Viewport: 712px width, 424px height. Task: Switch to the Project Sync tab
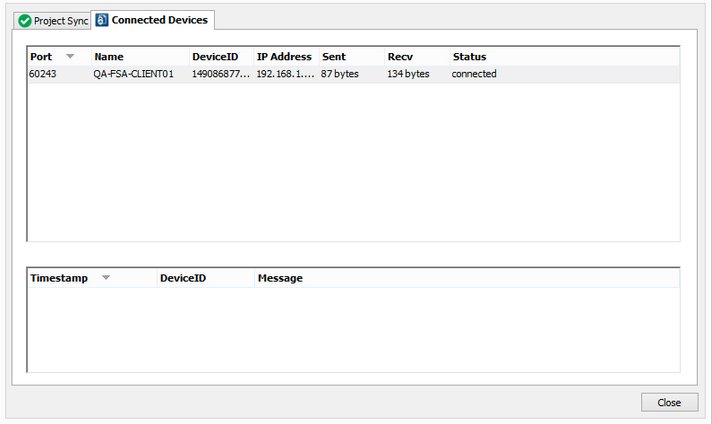click(60, 21)
